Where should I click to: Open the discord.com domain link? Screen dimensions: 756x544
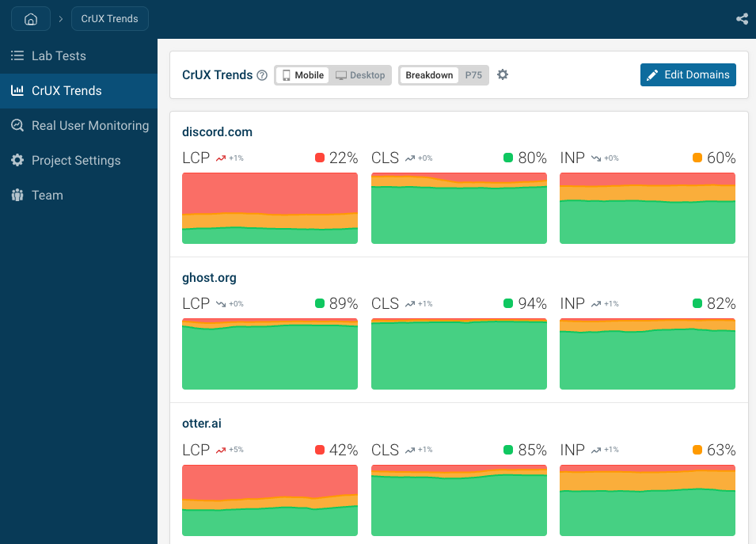[217, 132]
